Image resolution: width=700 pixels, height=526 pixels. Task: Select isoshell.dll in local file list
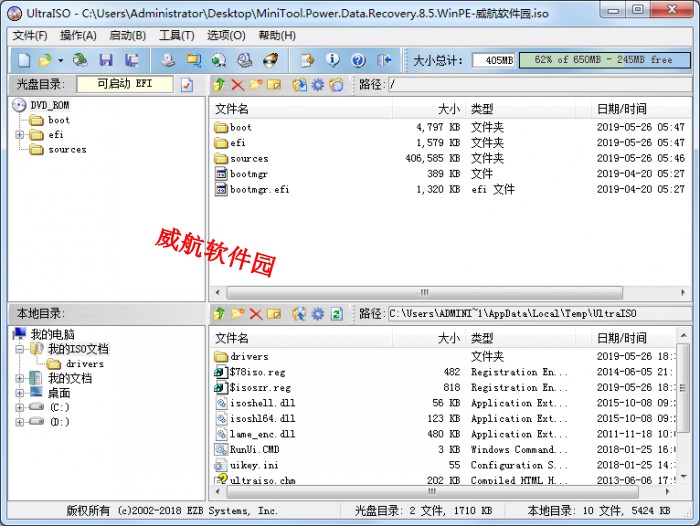tap(262, 403)
